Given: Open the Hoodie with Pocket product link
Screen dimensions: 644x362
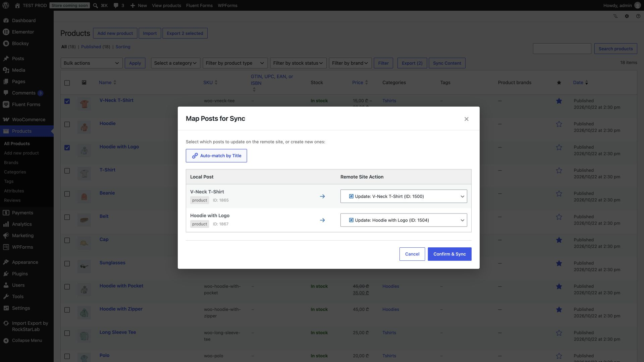Looking at the screenshot, I should 121,286.
